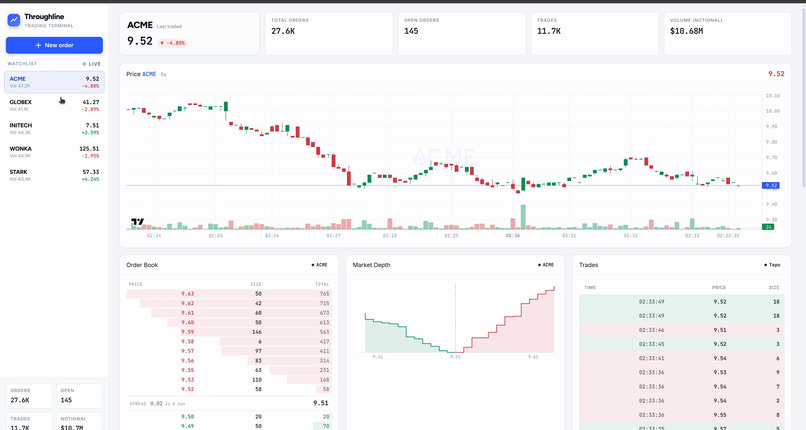Click the bid row at price 9.49
806x430 pixels.
click(x=229, y=426)
